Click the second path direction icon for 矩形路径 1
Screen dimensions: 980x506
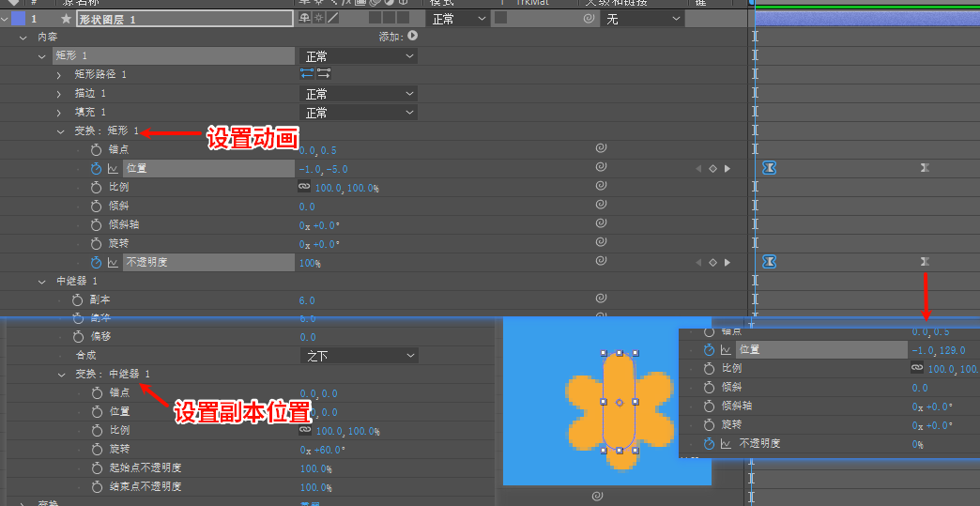(324, 74)
